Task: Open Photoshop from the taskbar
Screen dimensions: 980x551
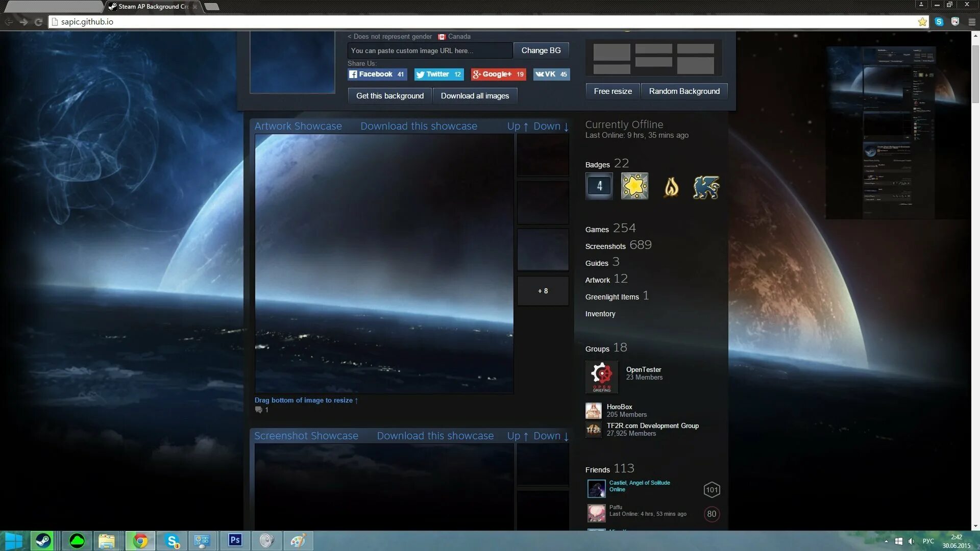Action: pos(235,540)
